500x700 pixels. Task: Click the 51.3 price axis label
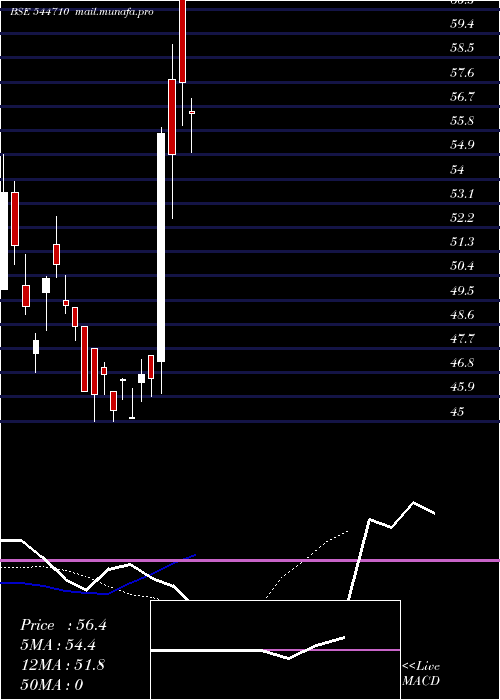click(x=462, y=242)
